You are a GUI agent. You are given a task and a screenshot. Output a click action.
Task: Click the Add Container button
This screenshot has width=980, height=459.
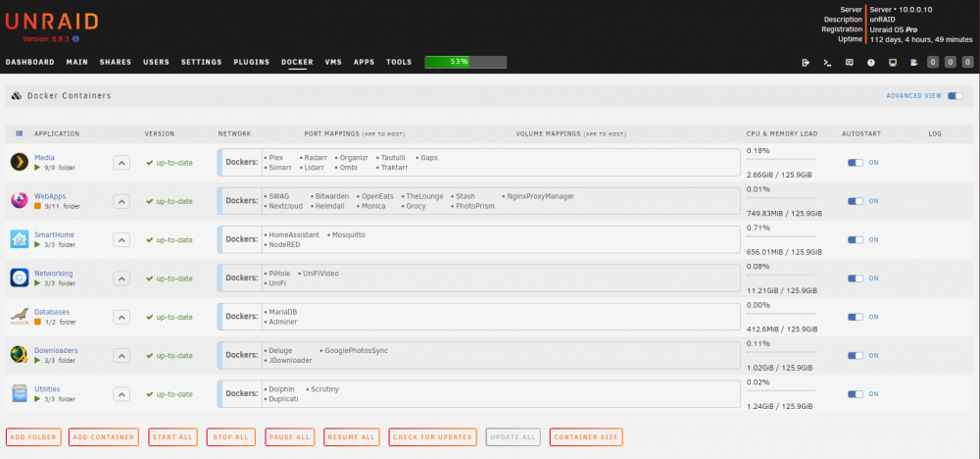click(104, 437)
